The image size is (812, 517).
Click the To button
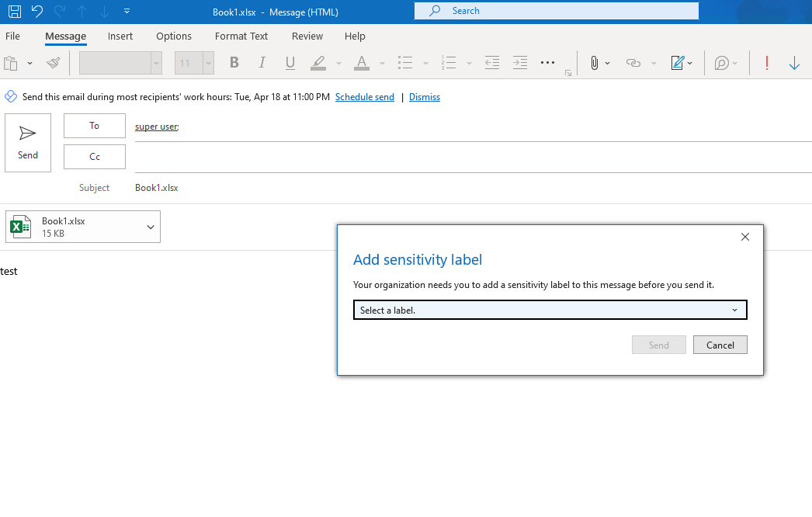[94, 125]
